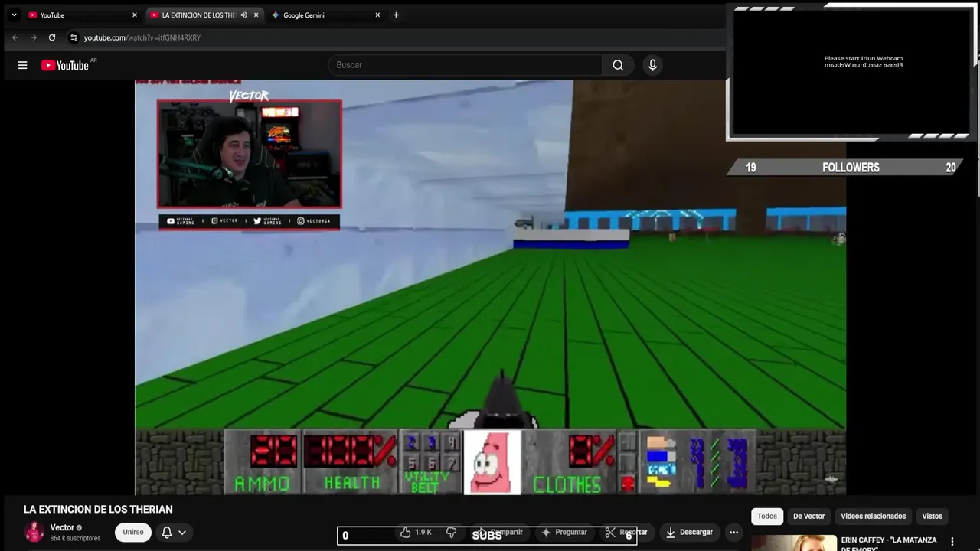Go forward with browser forward arrow
Viewport: 980px width, 551px height.
coord(33,37)
